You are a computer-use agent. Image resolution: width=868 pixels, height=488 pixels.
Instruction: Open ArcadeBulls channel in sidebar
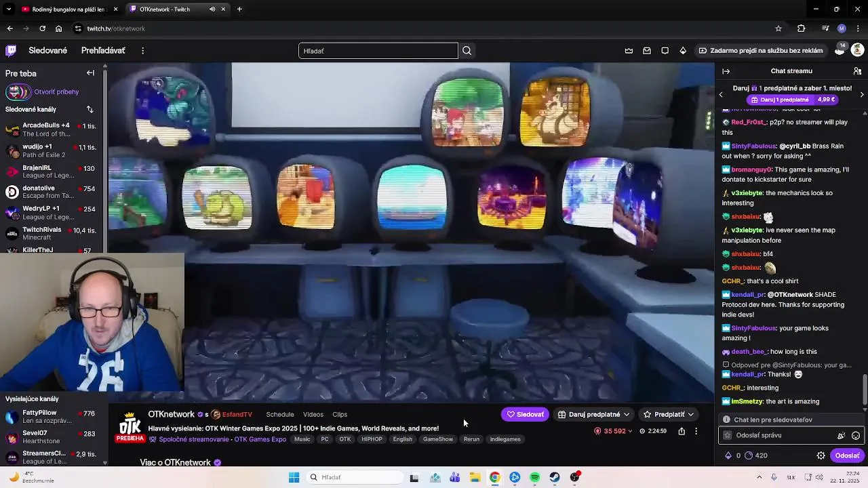point(52,129)
